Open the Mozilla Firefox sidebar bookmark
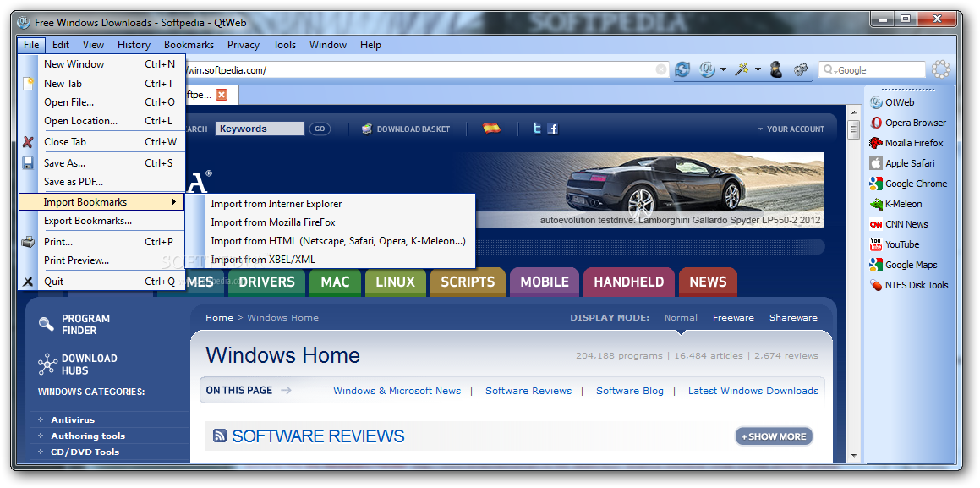The image size is (980, 488). [x=906, y=143]
